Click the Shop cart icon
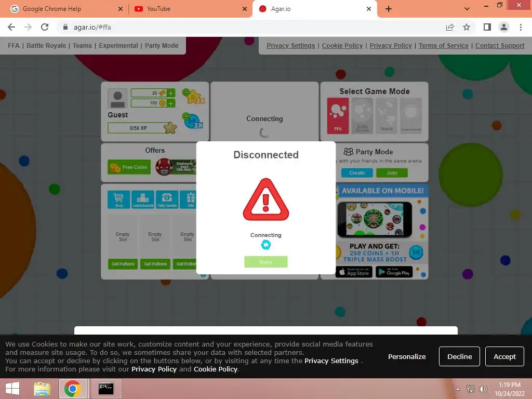Image resolution: width=532 pixels, height=399 pixels. [x=119, y=199]
